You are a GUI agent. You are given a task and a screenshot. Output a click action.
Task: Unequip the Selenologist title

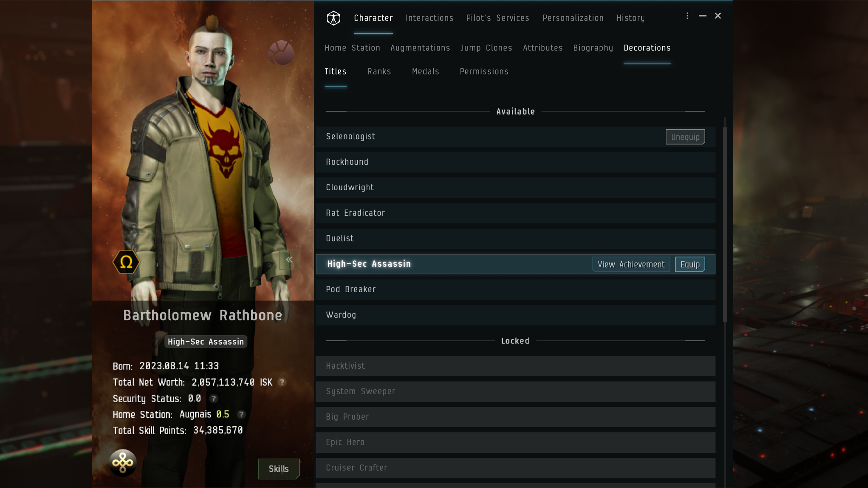[x=685, y=137]
